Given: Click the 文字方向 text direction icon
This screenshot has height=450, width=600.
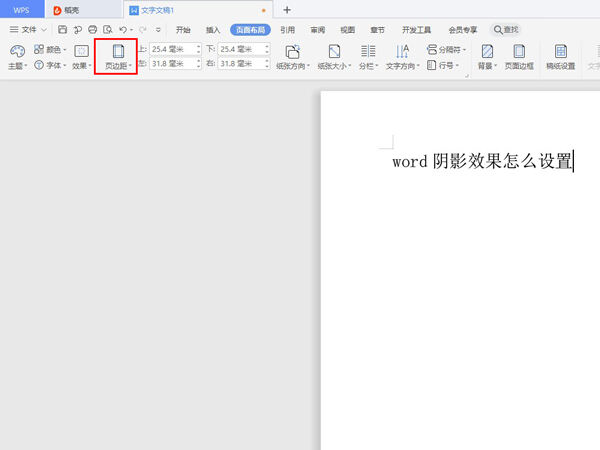Looking at the screenshot, I should click(x=402, y=51).
